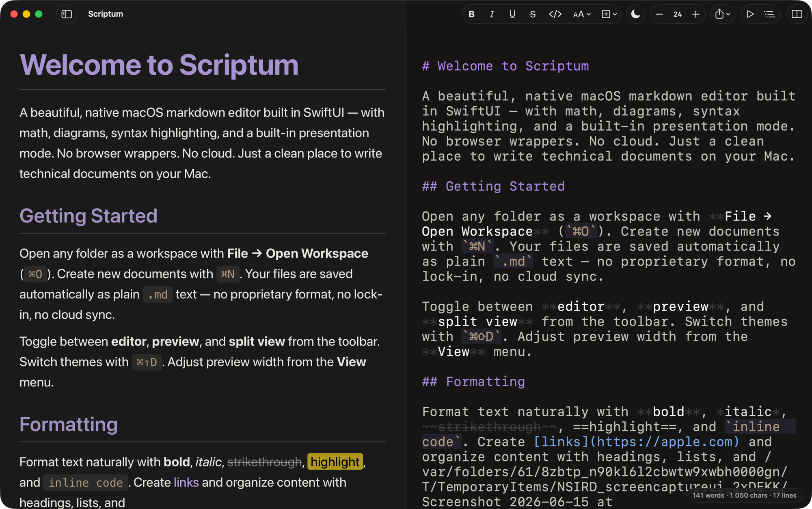Start presentation mode with the play icon
Viewport: 812px width, 509px height.
(750, 14)
